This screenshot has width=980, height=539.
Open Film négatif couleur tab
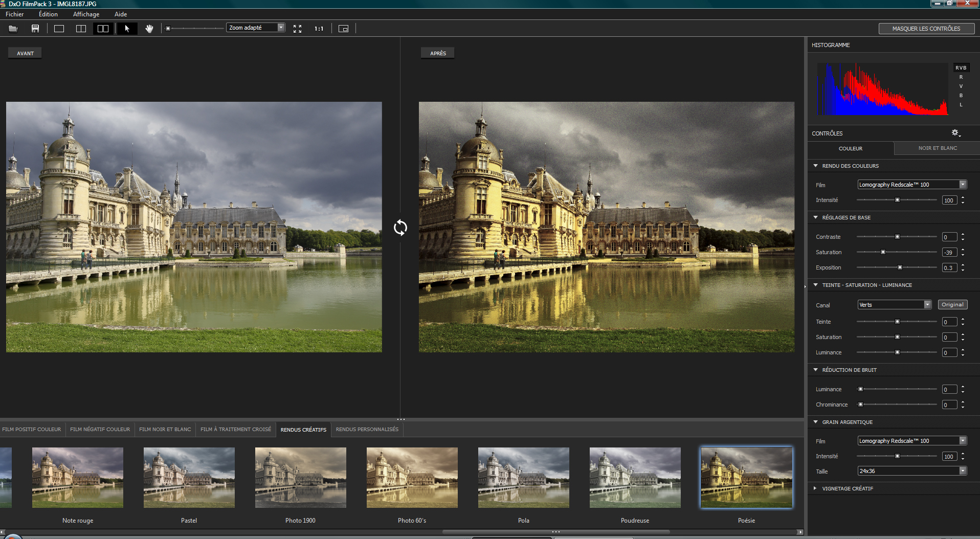click(100, 430)
